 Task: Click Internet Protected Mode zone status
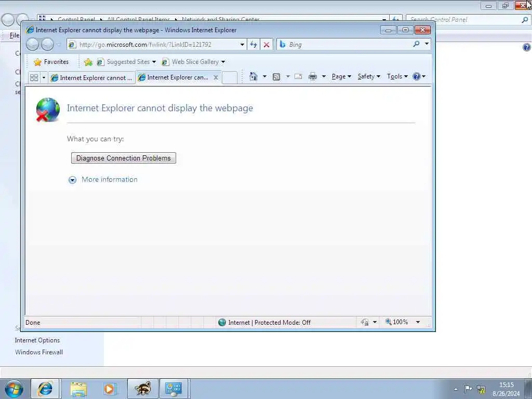(x=264, y=322)
